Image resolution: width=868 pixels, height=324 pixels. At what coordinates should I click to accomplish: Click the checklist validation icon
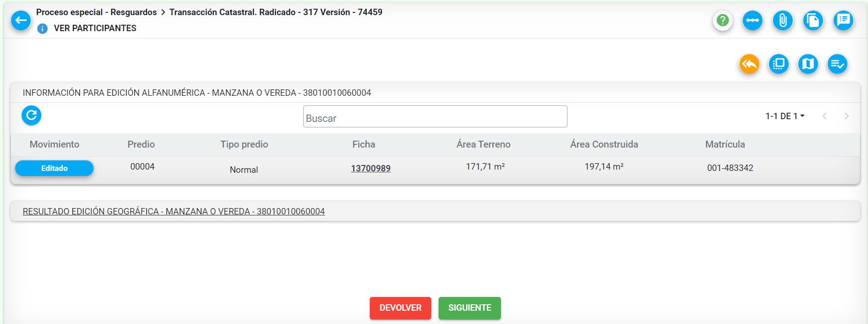pyautogui.click(x=837, y=64)
